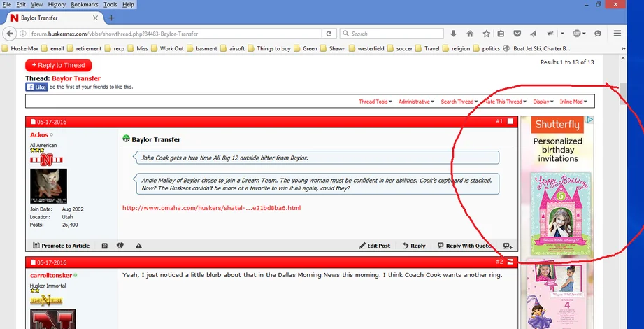Click Ackos cat avatar image
Viewport: 644px width, 329px height.
48,186
